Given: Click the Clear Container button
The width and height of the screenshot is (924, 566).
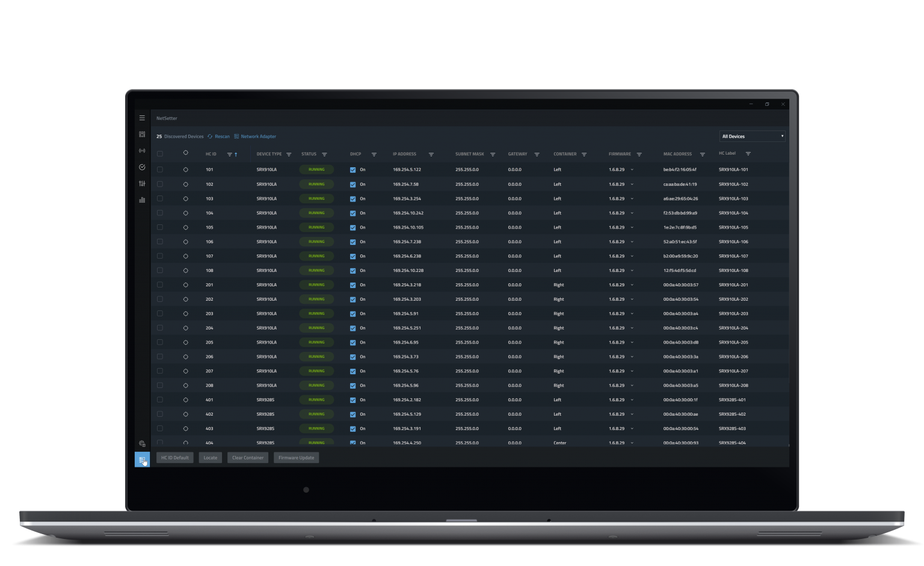Looking at the screenshot, I should pos(248,458).
